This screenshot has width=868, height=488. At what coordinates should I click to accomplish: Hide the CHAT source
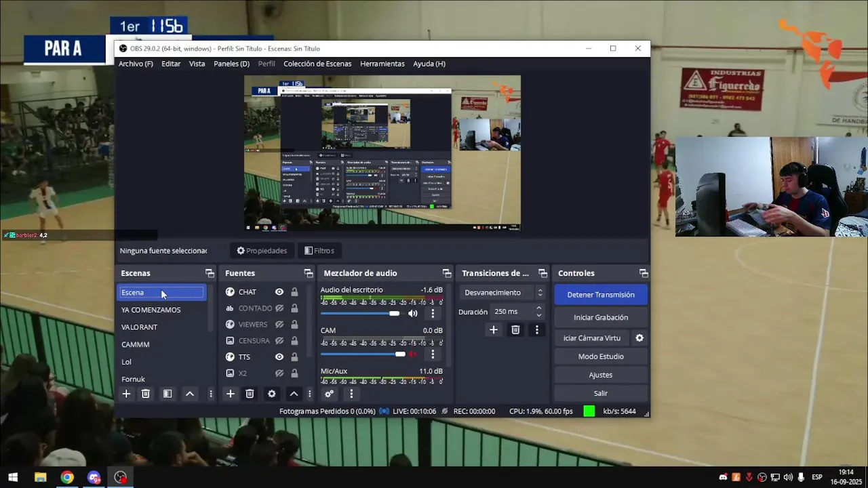tap(279, 292)
